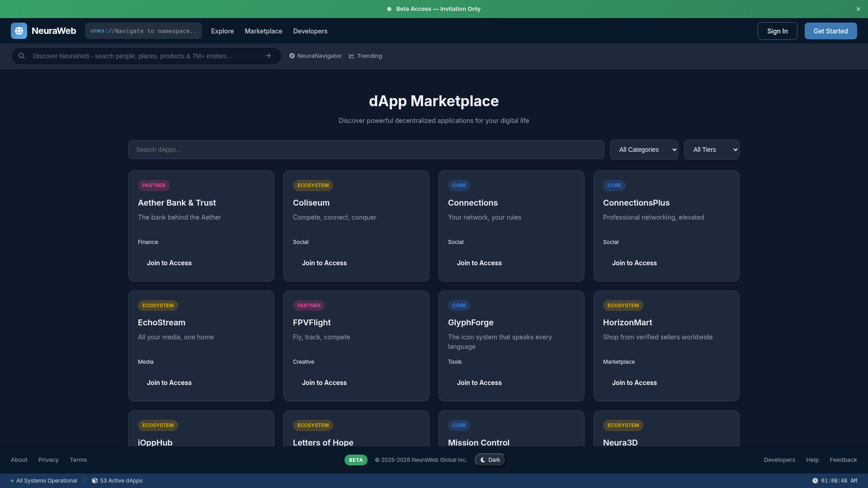Click the NeuraWeb brand name
Image resolution: width=868 pixels, height=488 pixels.
point(54,31)
